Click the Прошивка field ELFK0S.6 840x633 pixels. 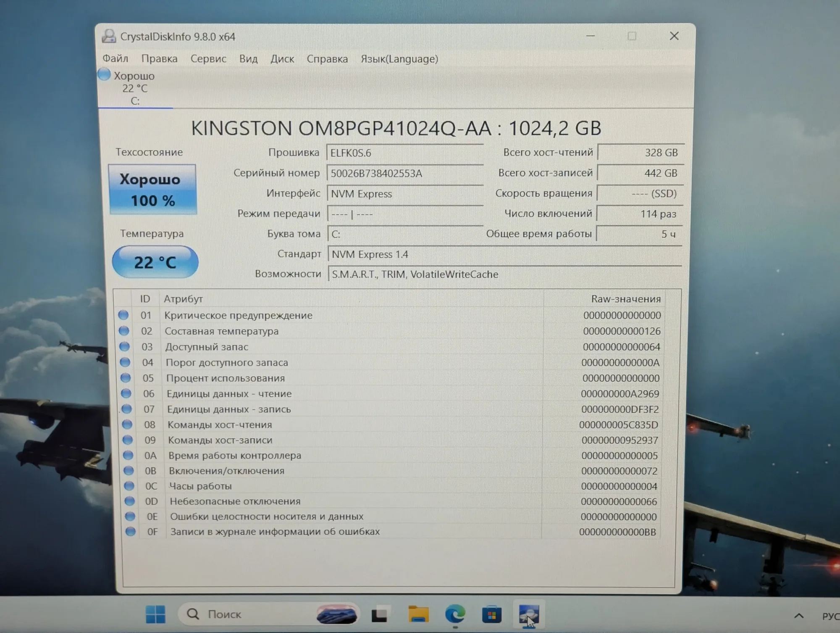[x=405, y=153]
